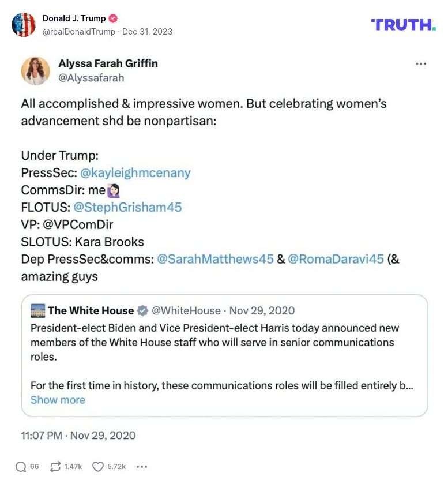The width and height of the screenshot is (448, 484).
Task: Click the Truth Social logo
Action: (403, 24)
